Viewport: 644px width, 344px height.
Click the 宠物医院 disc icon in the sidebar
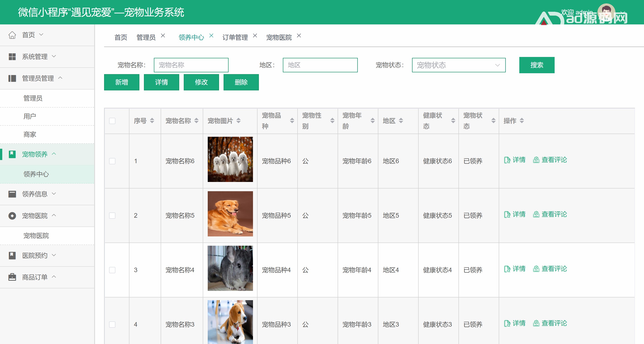click(x=12, y=216)
